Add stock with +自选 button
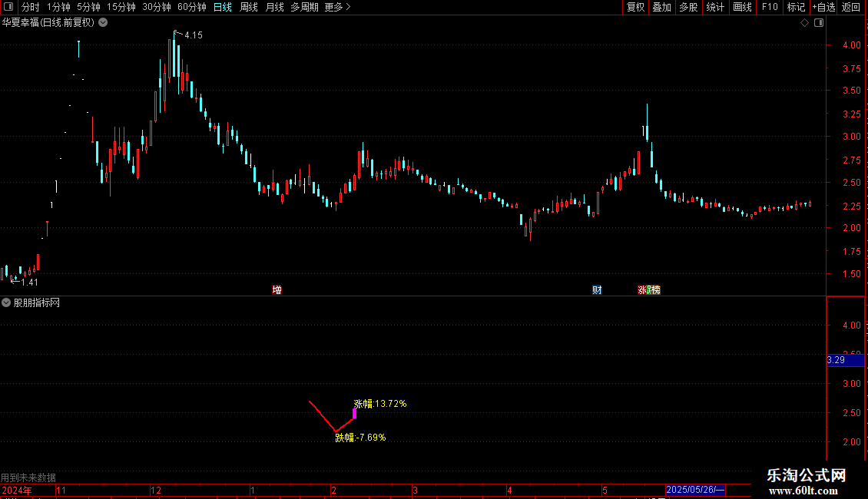Screen dimensions: 868x499 pyautogui.click(x=823, y=7)
